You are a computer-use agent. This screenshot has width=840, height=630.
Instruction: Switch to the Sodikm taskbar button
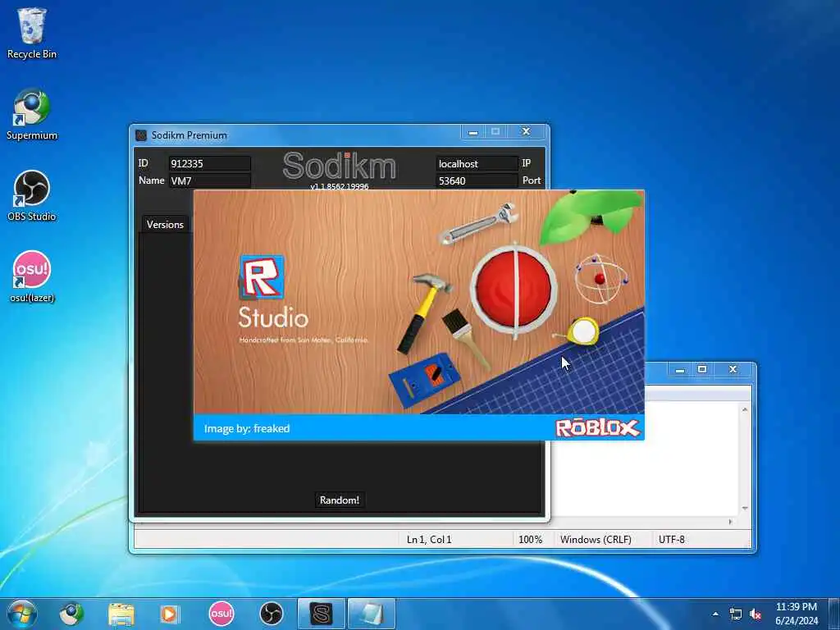[x=322, y=614]
